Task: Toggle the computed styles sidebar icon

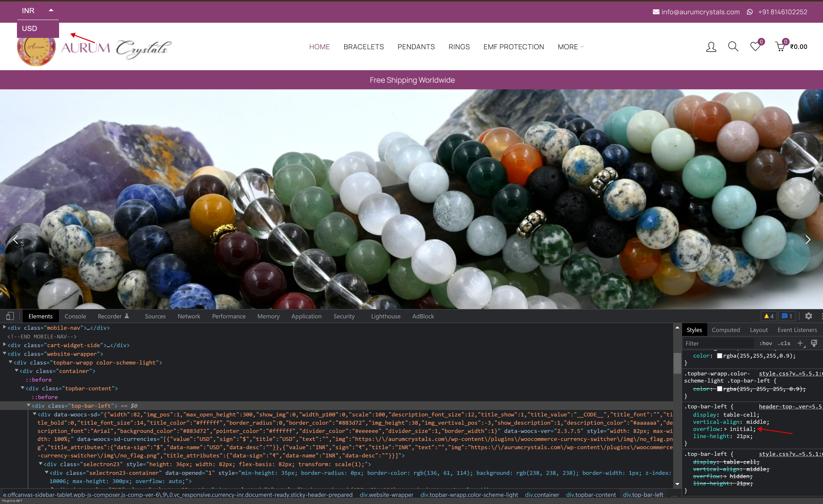Action: point(814,343)
